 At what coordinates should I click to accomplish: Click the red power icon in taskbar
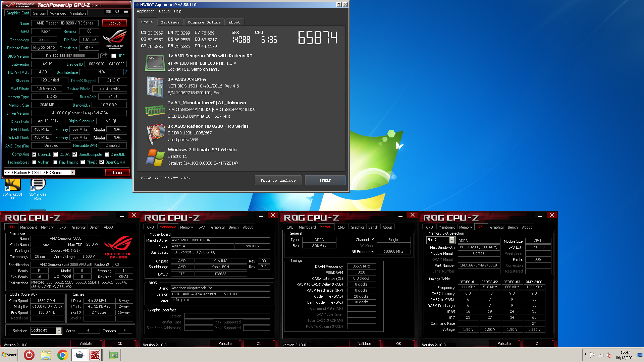click(x=29, y=355)
